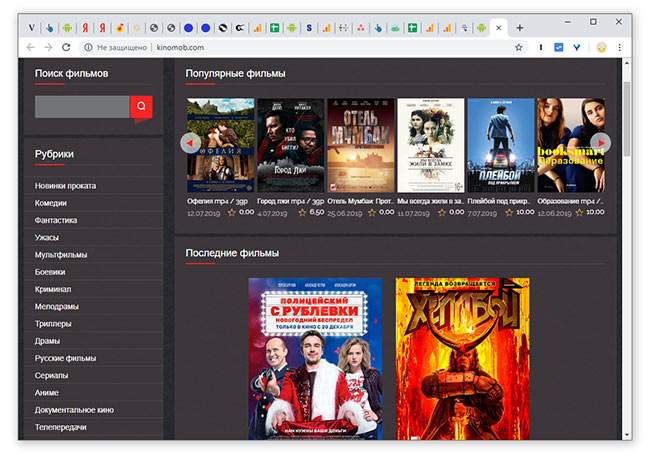Open the Триллеры category

tap(53, 324)
